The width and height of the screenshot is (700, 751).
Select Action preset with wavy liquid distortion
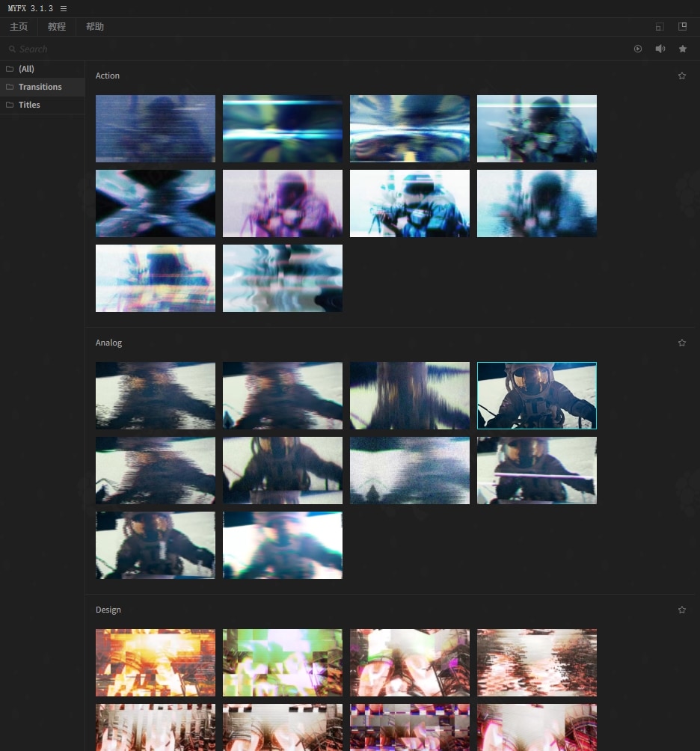pos(283,278)
